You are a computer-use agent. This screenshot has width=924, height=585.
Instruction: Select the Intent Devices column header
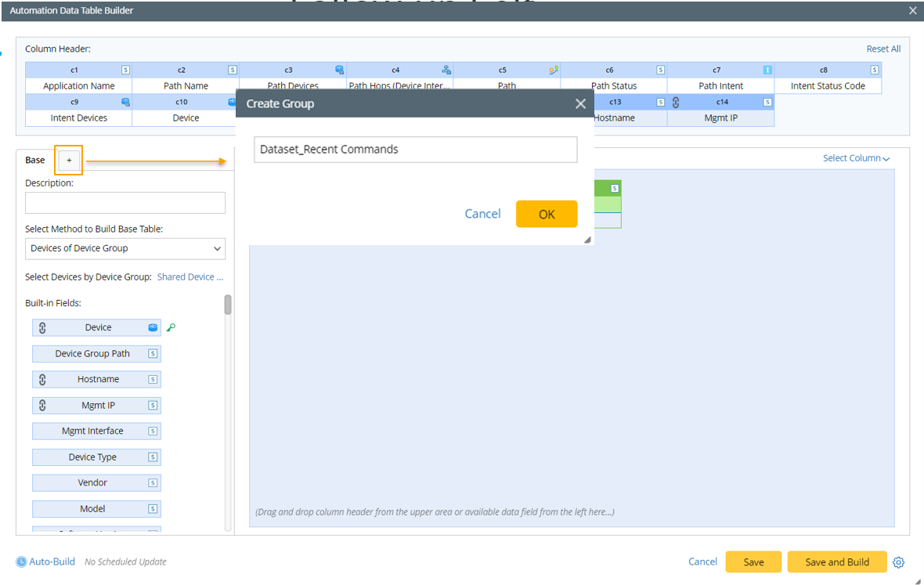coord(78,117)
